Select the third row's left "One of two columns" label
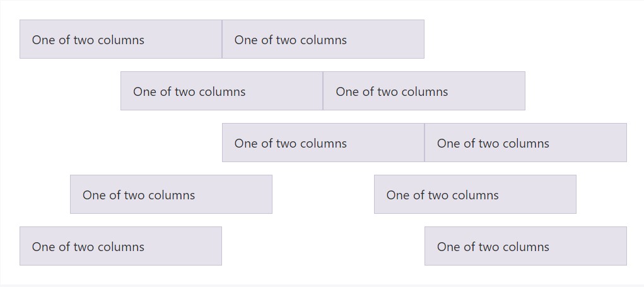 pos(291,143)
